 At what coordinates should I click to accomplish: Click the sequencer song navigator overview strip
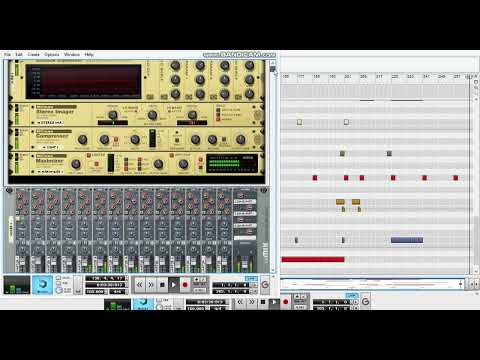pyautogui.click(x=372, y=284)
